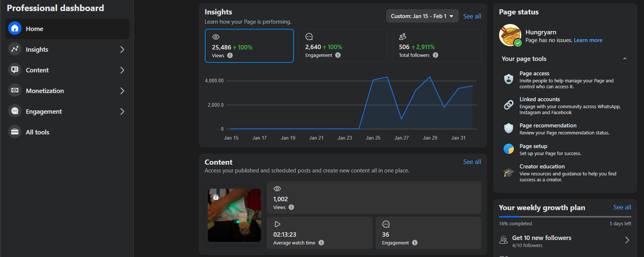
Task: Select the Engagement metric card
Action: [x=342, y=45]
